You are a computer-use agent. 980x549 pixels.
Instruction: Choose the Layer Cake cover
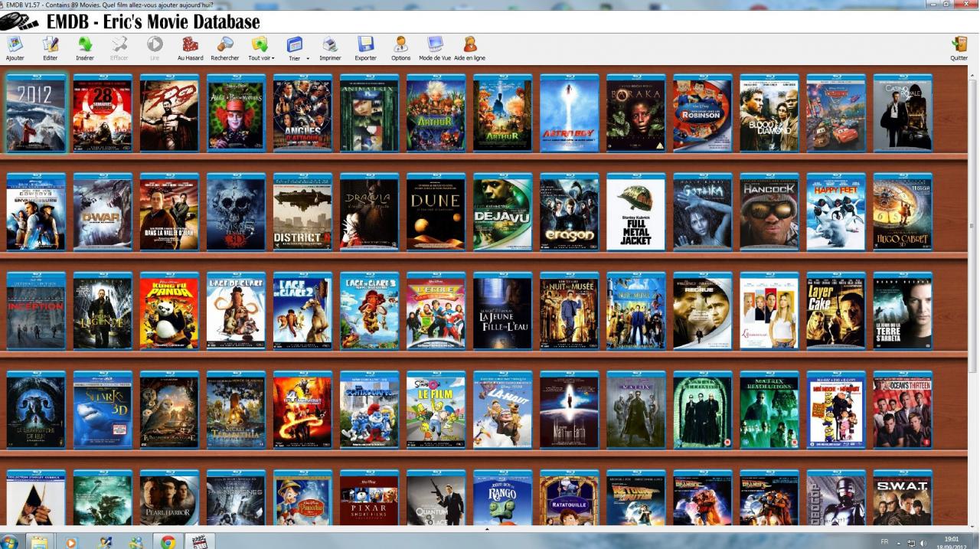(x=835, y=312)
